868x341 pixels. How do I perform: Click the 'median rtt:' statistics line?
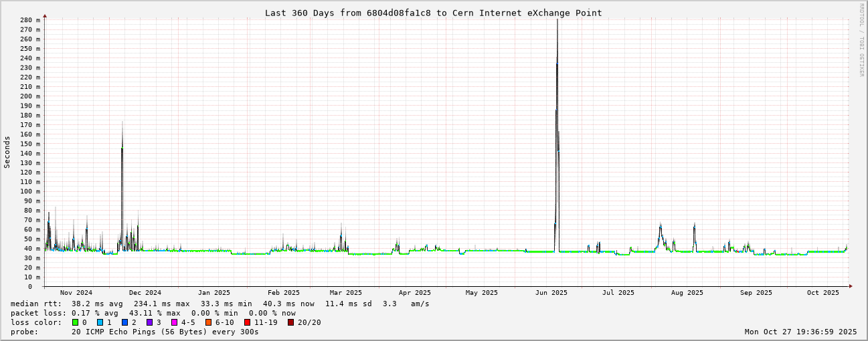(220, 304)
